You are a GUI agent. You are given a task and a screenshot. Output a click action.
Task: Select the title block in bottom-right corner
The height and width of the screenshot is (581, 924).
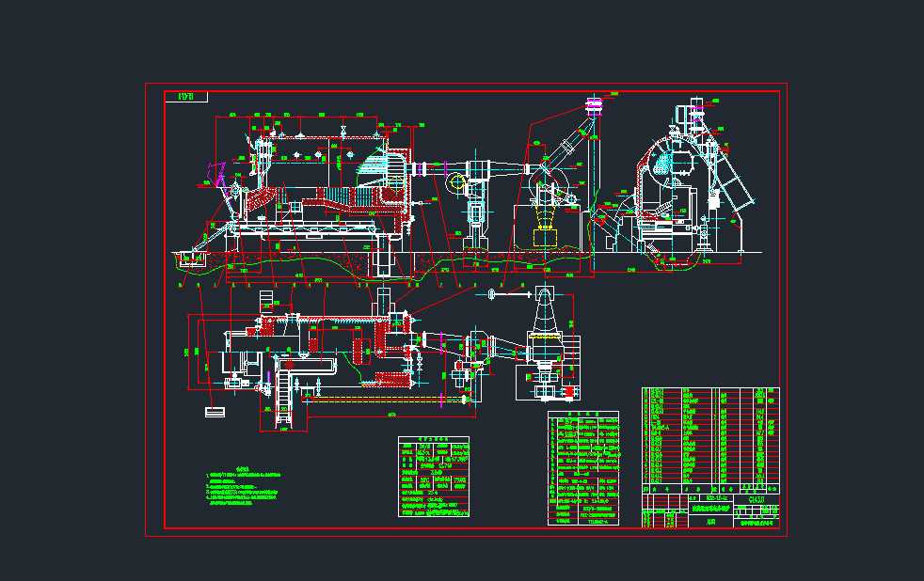710,510
